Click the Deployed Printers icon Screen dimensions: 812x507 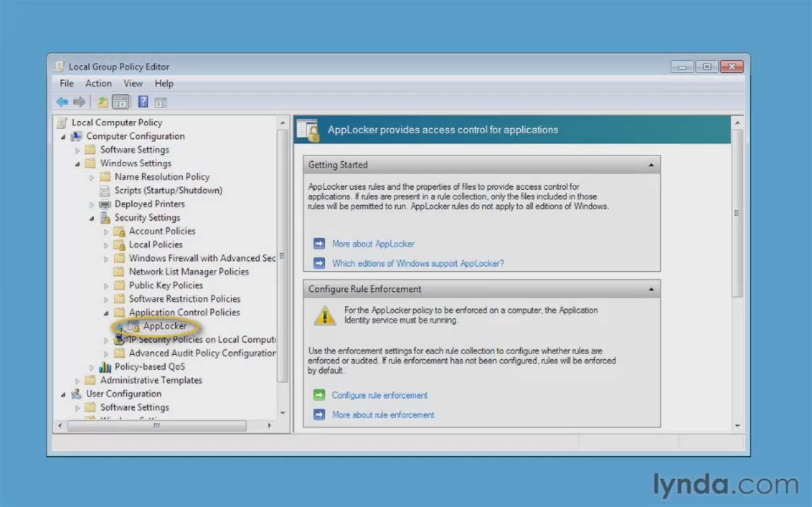coord(105,204)
